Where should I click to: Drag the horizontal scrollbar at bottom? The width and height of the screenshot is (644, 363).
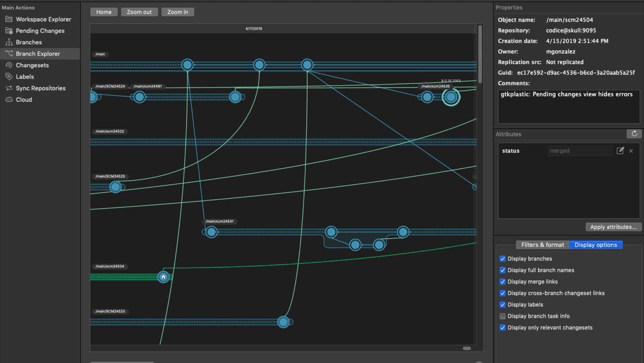467,348
